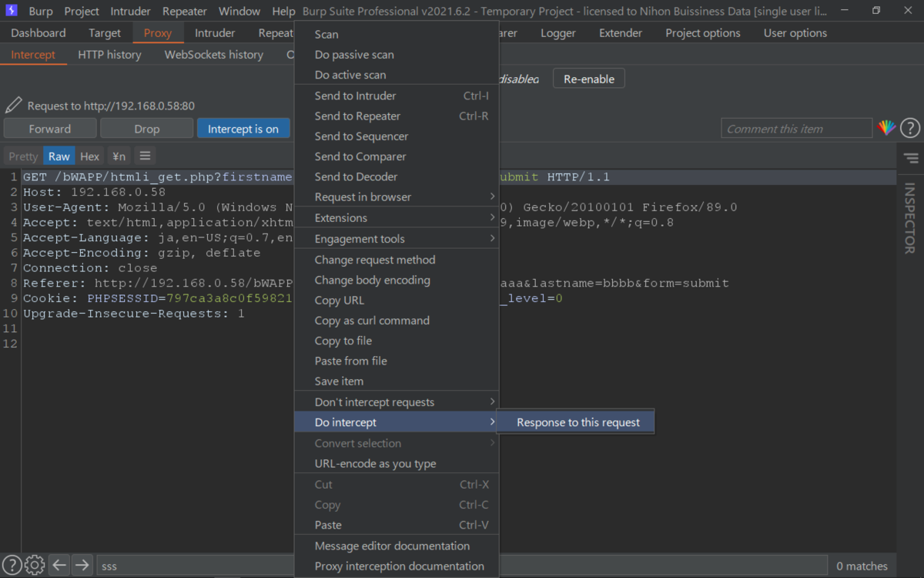Open the User options tab

(795, 33)
